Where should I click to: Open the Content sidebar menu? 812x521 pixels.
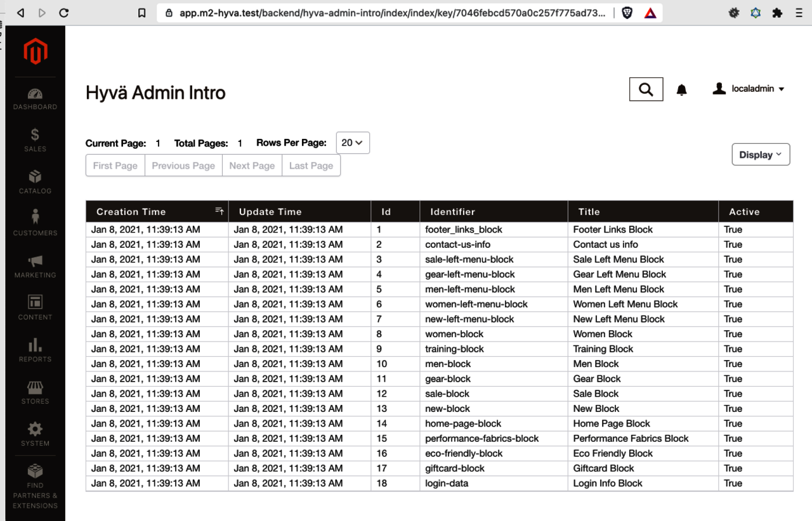coord(36,303)
